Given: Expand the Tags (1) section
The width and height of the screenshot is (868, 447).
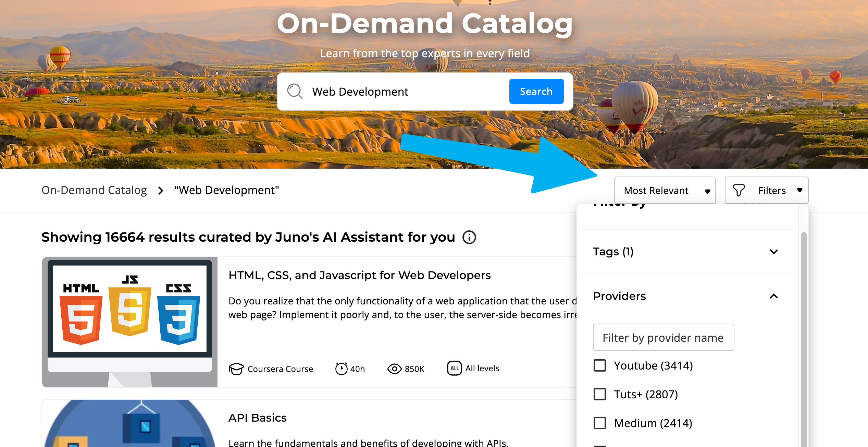Looking at the screenshot, I should point(687,252).
